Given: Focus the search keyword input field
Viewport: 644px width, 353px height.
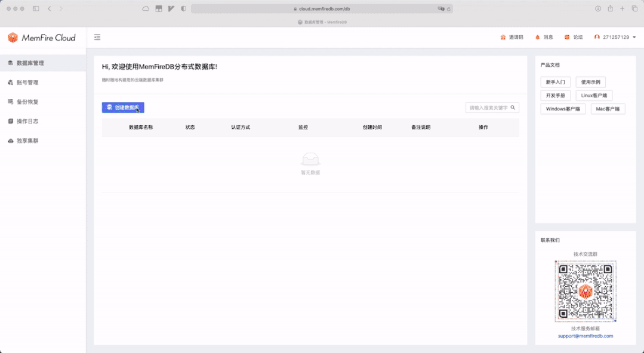Looking at the screenshot, I should tap(489, 107).
